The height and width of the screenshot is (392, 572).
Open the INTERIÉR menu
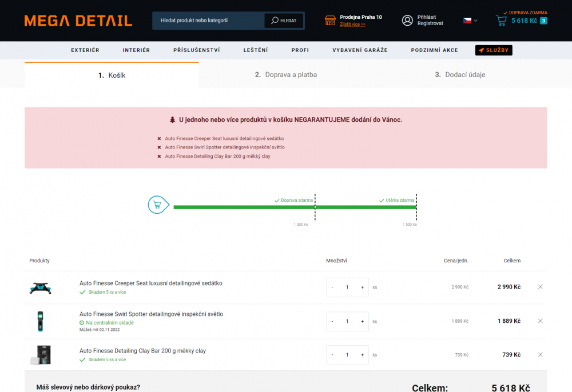tap(136, 50)
